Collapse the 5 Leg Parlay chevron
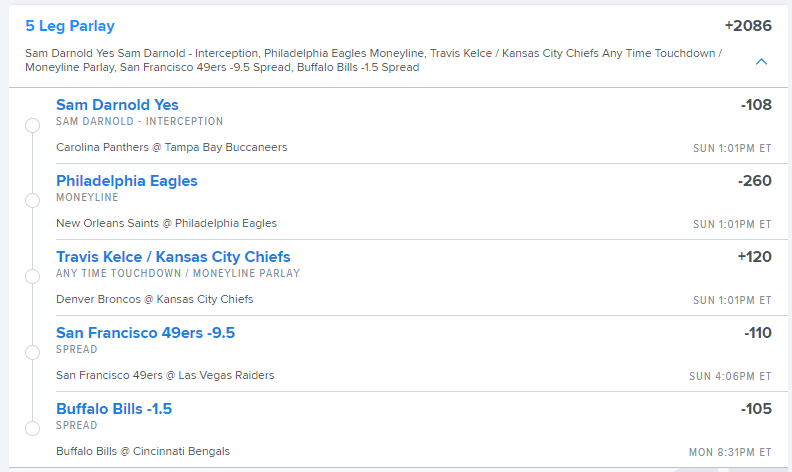Image resolution: width=792 pixels, height=472 pixels. (x=761, y=62)
